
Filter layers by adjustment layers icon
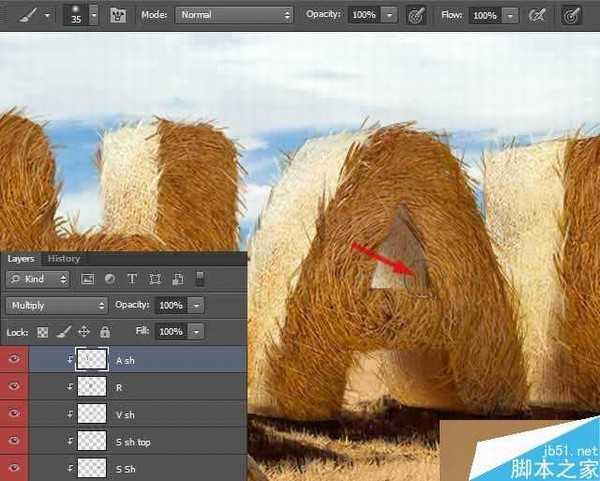[x=109, y=279]
